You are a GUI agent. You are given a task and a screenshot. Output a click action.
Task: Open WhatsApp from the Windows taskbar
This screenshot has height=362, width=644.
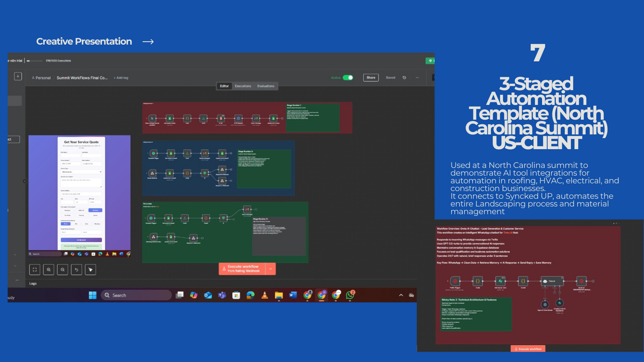(x=350, y=295)
